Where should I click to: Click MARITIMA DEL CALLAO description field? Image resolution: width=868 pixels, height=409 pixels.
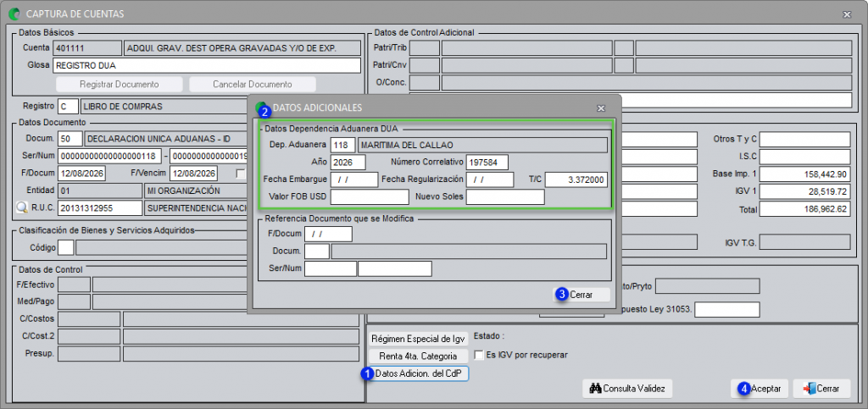(482, 146)
